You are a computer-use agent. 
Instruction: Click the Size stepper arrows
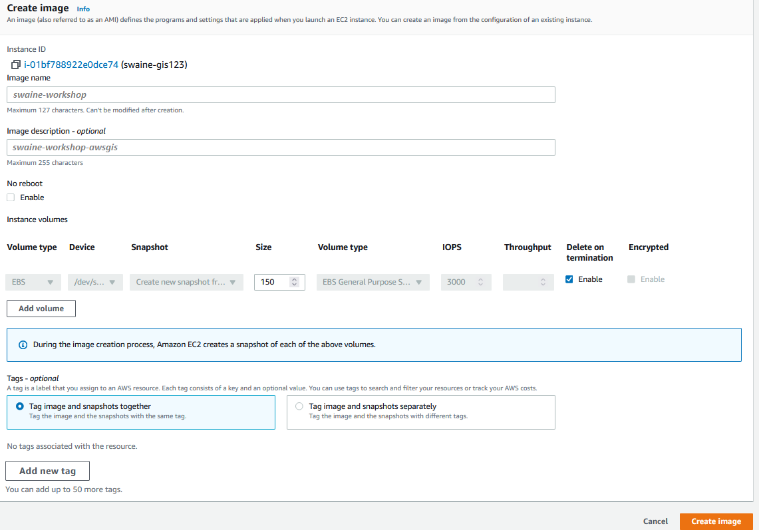[294, 282]
